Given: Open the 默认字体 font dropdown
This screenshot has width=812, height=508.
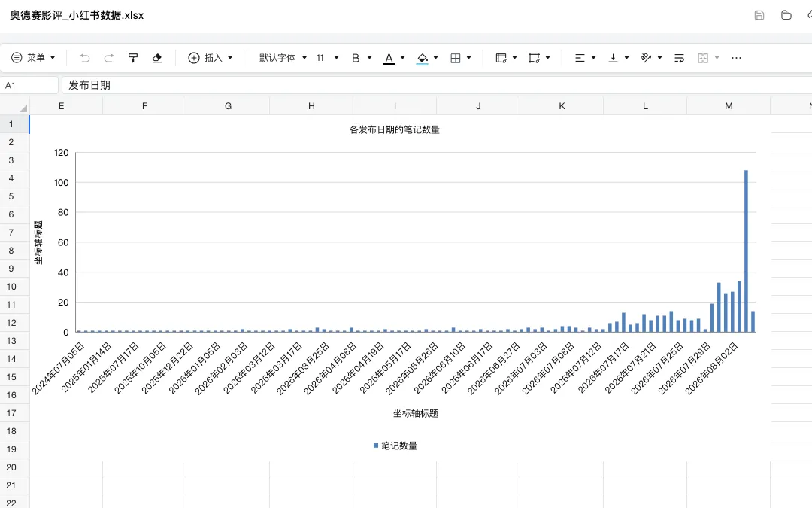Looking at the screenshot, I should pos(283,58).
